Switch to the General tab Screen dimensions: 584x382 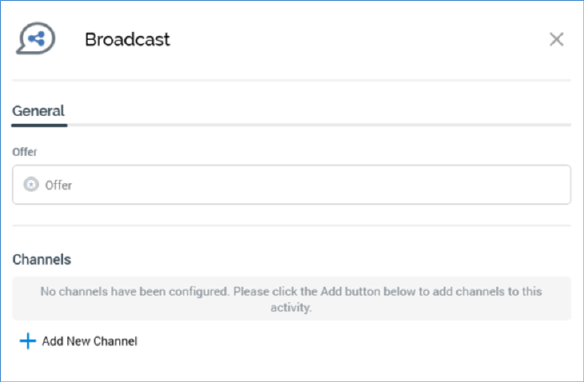point(38,111)
